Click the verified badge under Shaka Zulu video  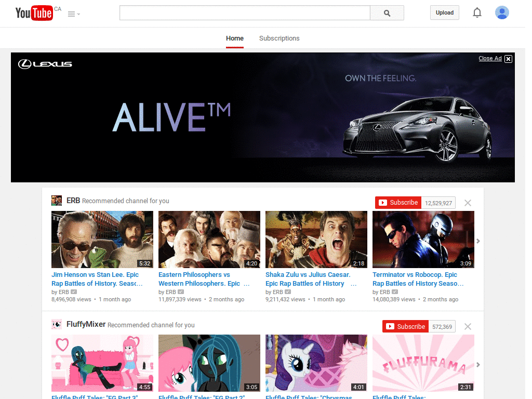click(x=288, y=292)
